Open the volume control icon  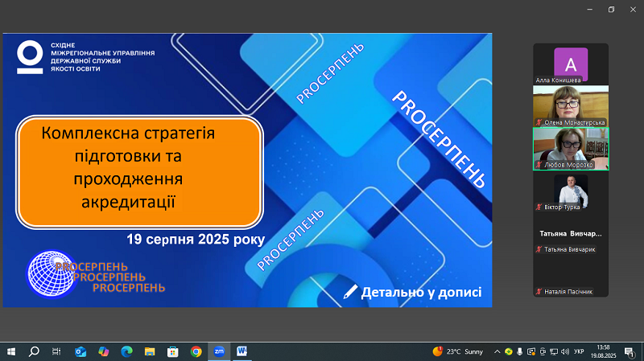(x=565, y=351)
